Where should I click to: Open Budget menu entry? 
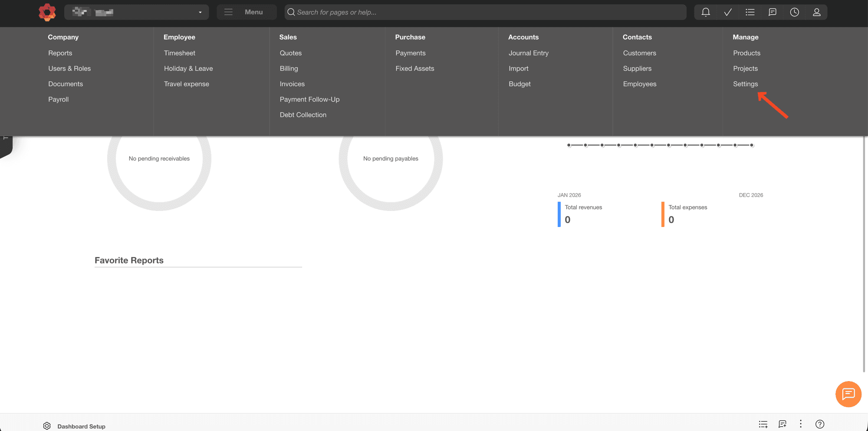click(x=519, y=84)
